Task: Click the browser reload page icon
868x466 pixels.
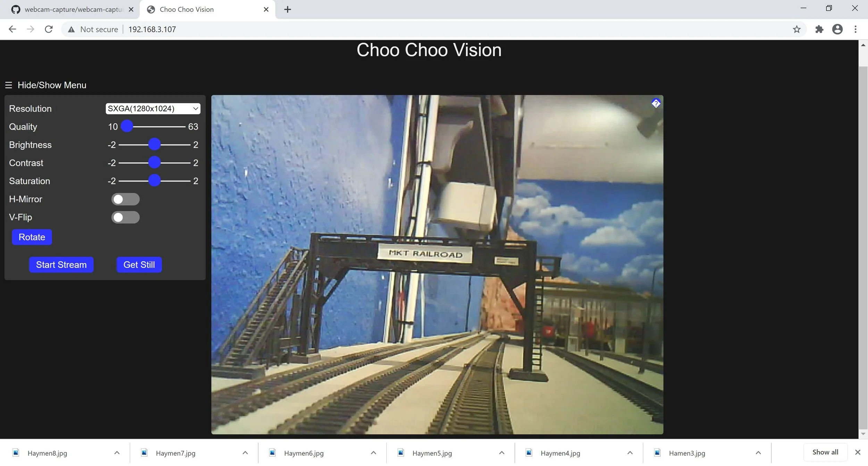Action: [x=49, y=29]
